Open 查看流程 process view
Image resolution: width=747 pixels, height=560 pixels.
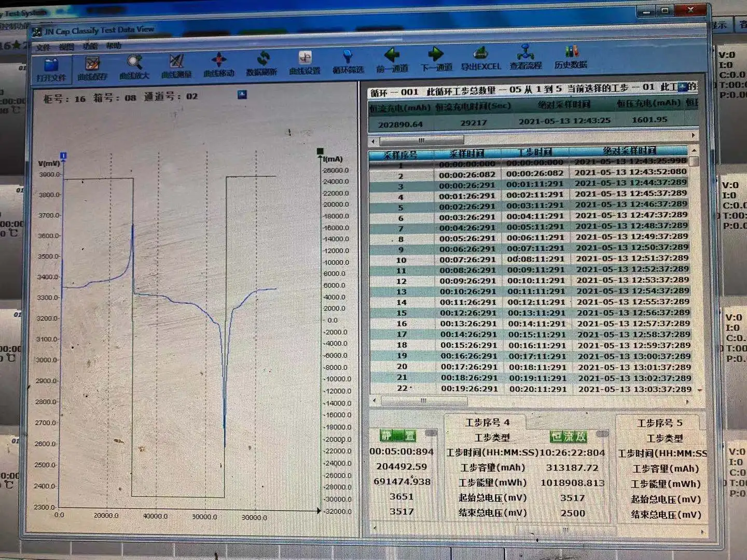(x=526, y=58)
